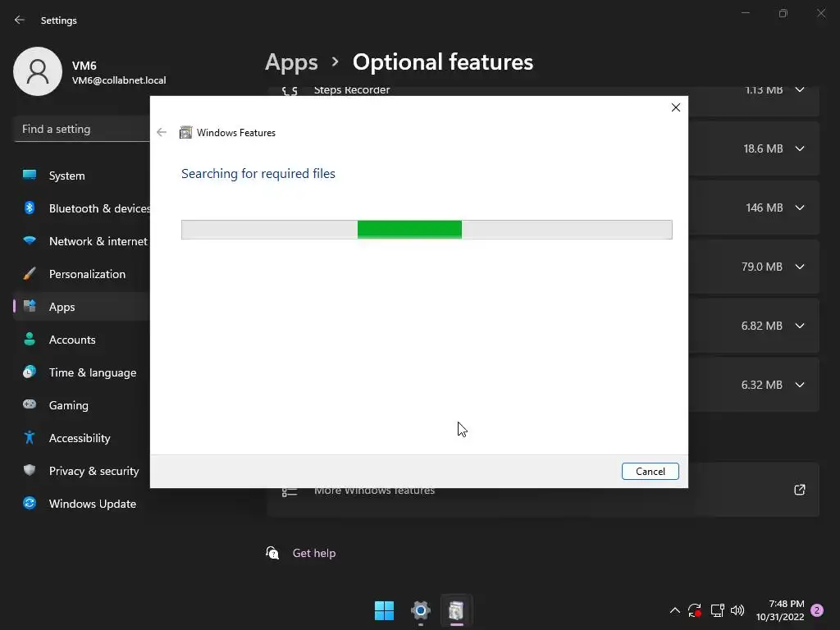Click the sync alert tray icon

point(695,610)
